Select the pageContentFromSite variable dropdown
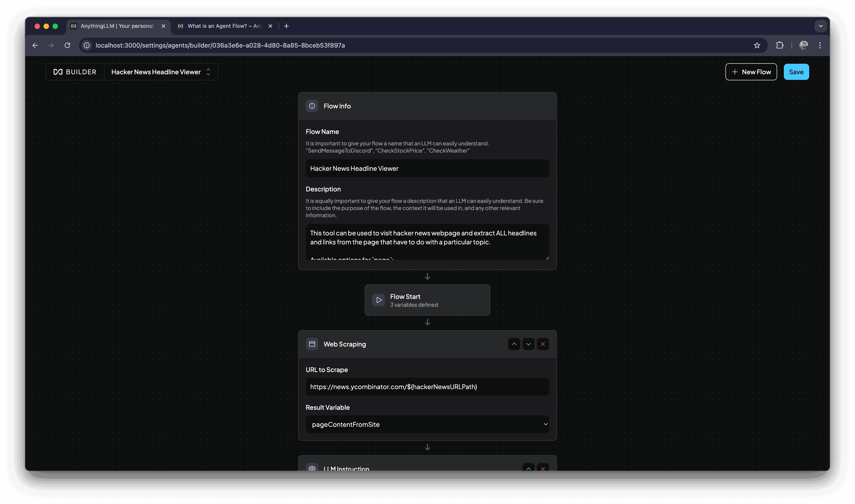The width and height of the screenshot is (855, 504). coord(427,424)
